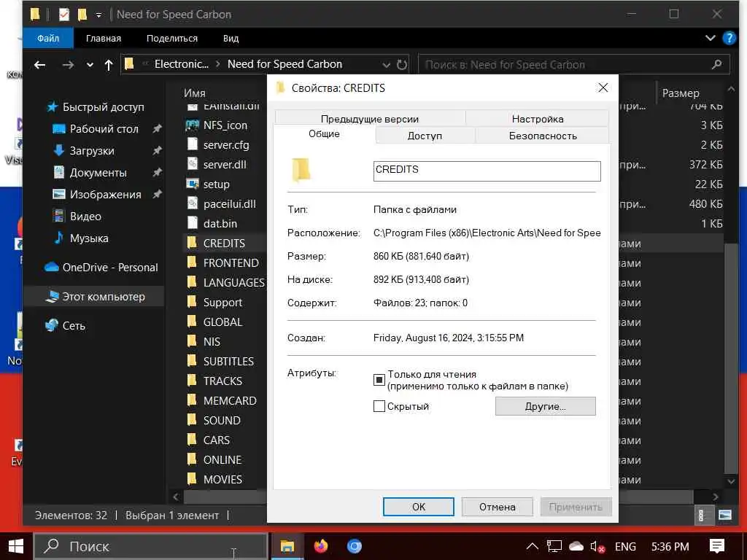Click the Другие... button

click(545, 406)
